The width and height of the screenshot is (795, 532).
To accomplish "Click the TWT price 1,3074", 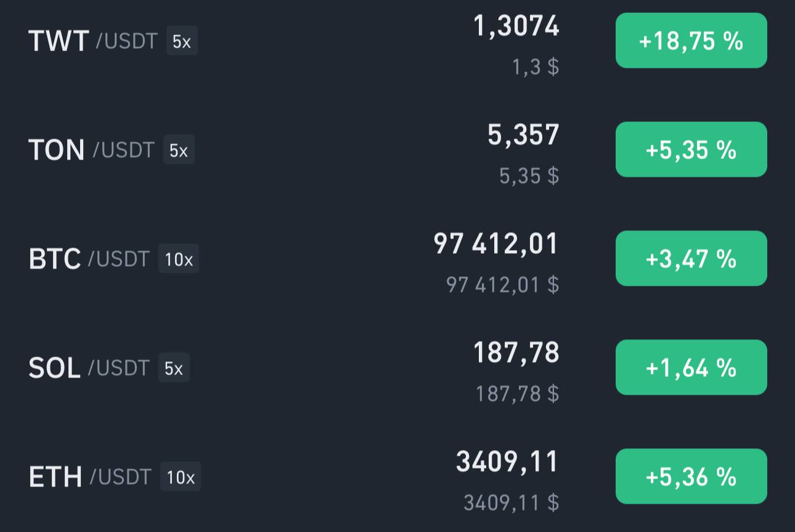I will 517,26.
